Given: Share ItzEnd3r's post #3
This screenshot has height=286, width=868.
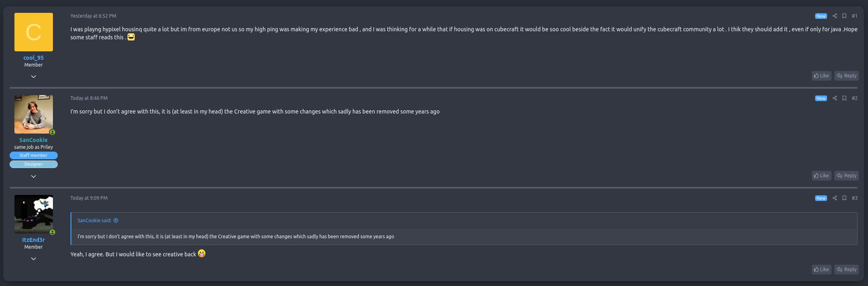Looking at the screenshot, I should click(x=835, y=198).
